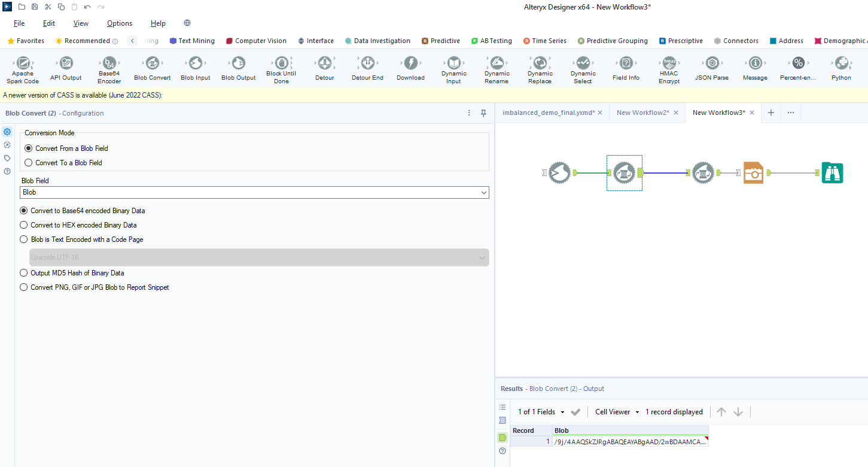Enable Output MD5 Hash of Binary Data
The height and width of the screenshot is (467, 868).
coord(23,272)
